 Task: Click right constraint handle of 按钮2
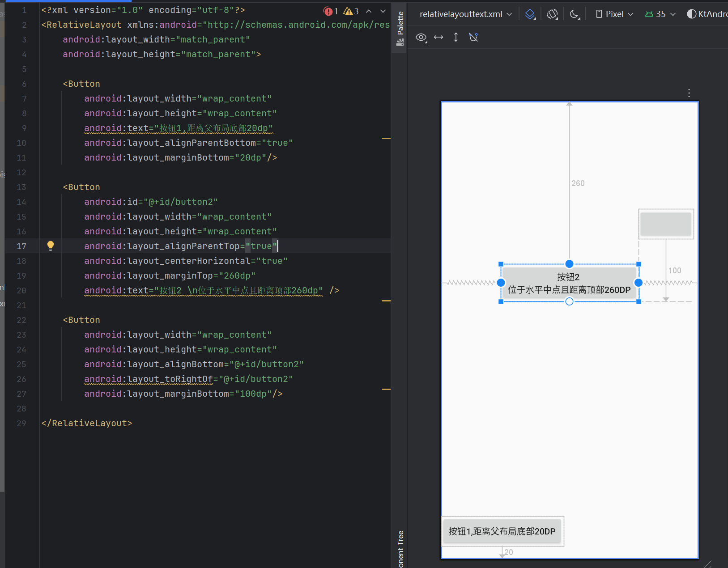[639, 283]
